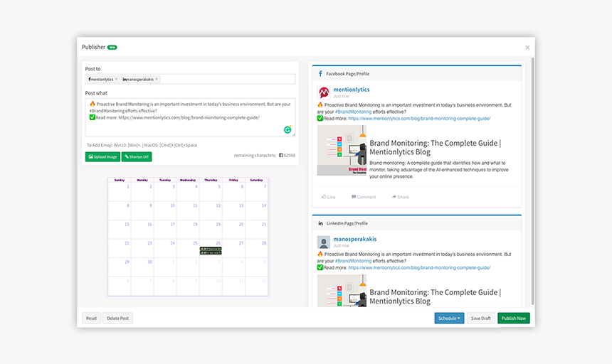Click the Shorten Url button
The width and height of the screenshot is (612, 364).
pos(137,156)
